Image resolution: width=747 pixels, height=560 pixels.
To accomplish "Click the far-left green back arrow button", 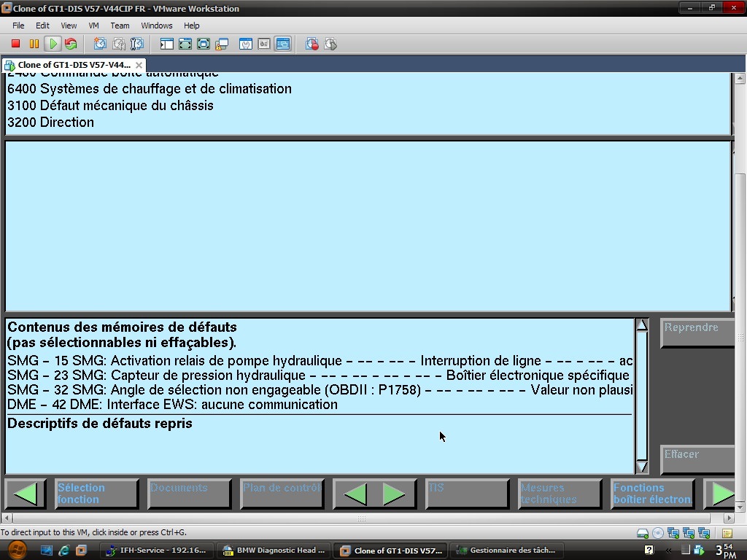I will click(26, 494).
